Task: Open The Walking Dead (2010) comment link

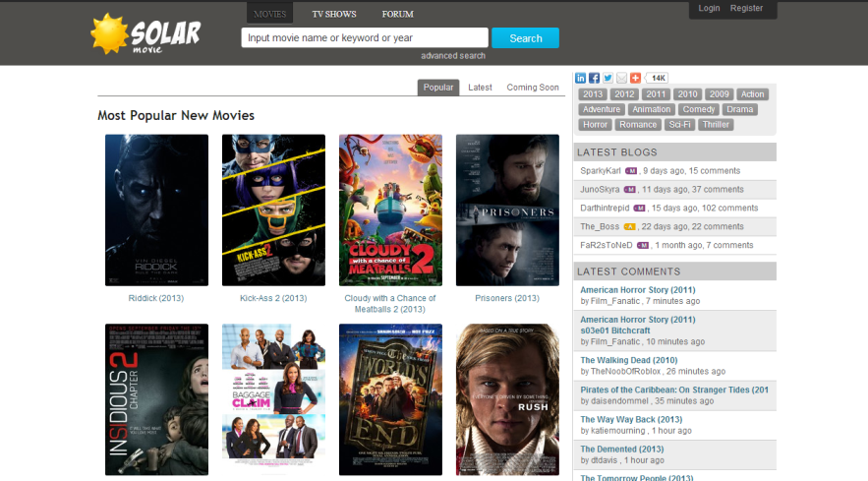Action: (629, 360)
